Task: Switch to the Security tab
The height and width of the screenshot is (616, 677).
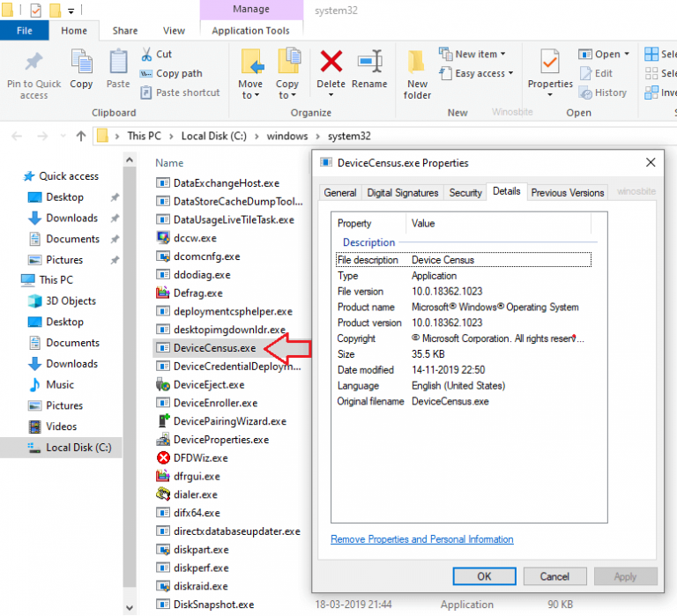Action: tap(465, 193)
